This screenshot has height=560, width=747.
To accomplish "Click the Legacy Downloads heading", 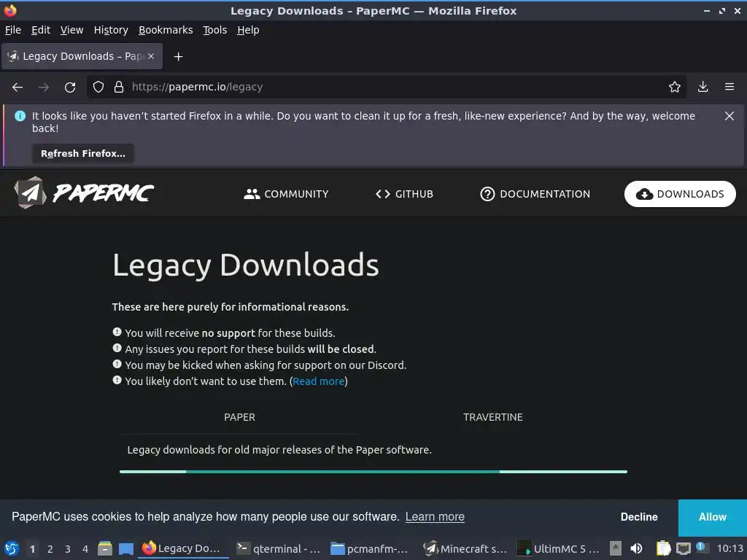I will tap(246, 265).
